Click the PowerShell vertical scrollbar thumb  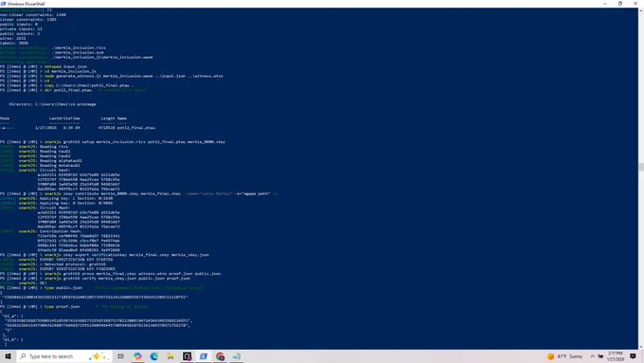641,167
